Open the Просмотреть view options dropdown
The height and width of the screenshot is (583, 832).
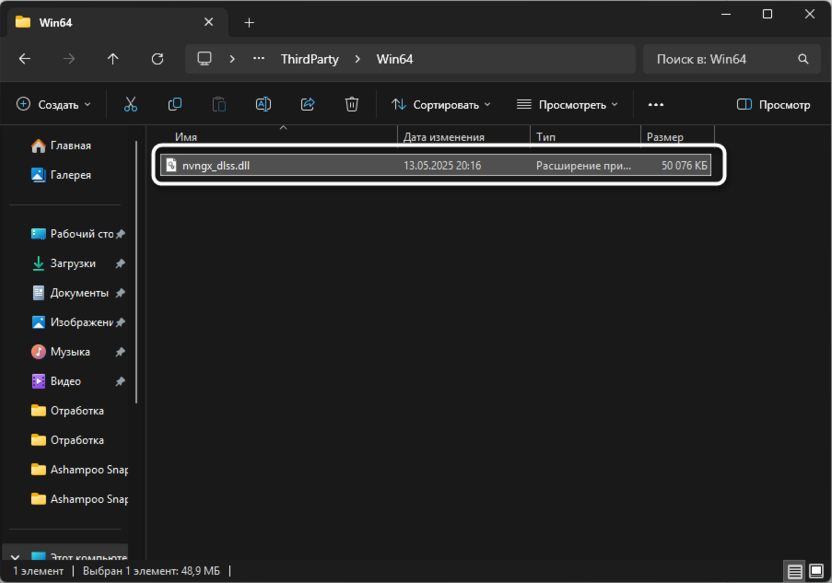[567, 104]
